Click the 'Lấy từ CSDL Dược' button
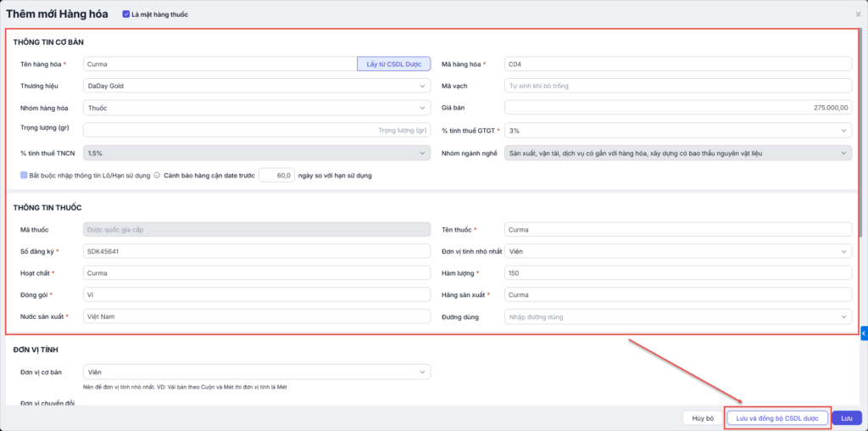 pos(393,64)
